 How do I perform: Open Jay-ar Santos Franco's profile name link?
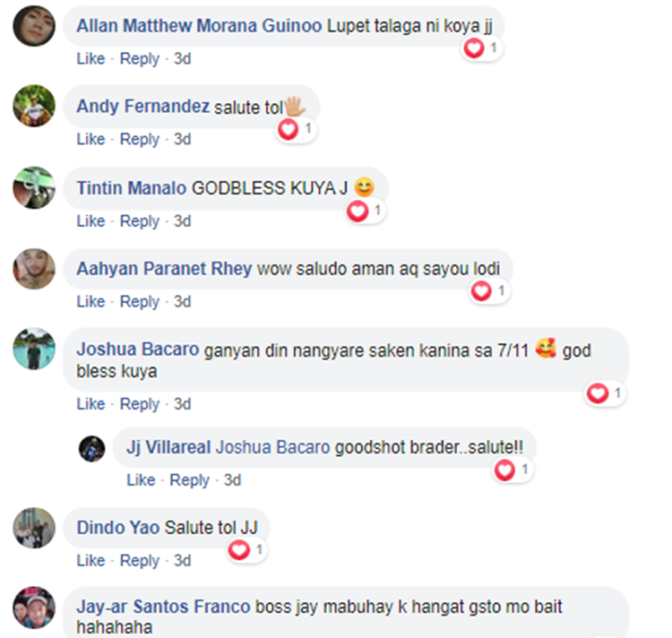(x=163, y=607)
